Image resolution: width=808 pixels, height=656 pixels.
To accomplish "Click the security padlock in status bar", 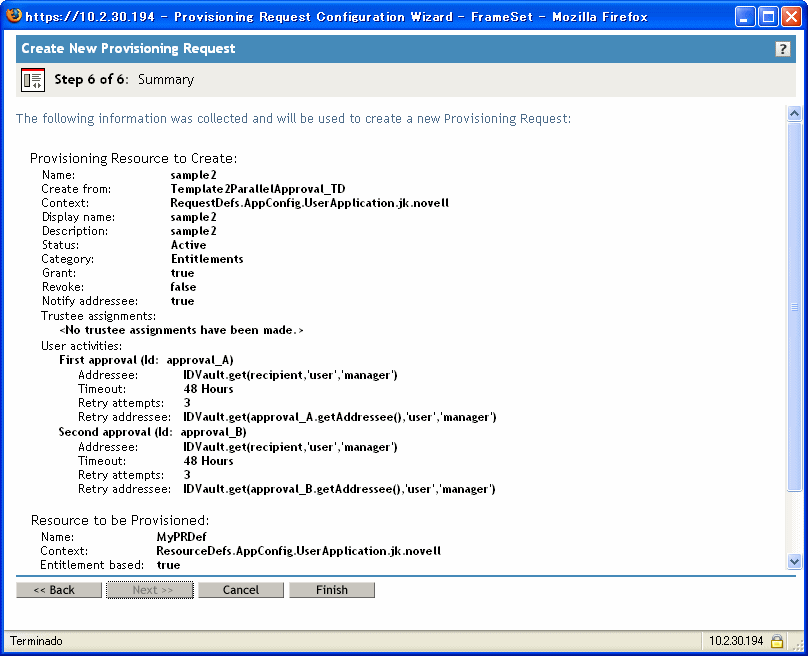I will pos(777,641).
